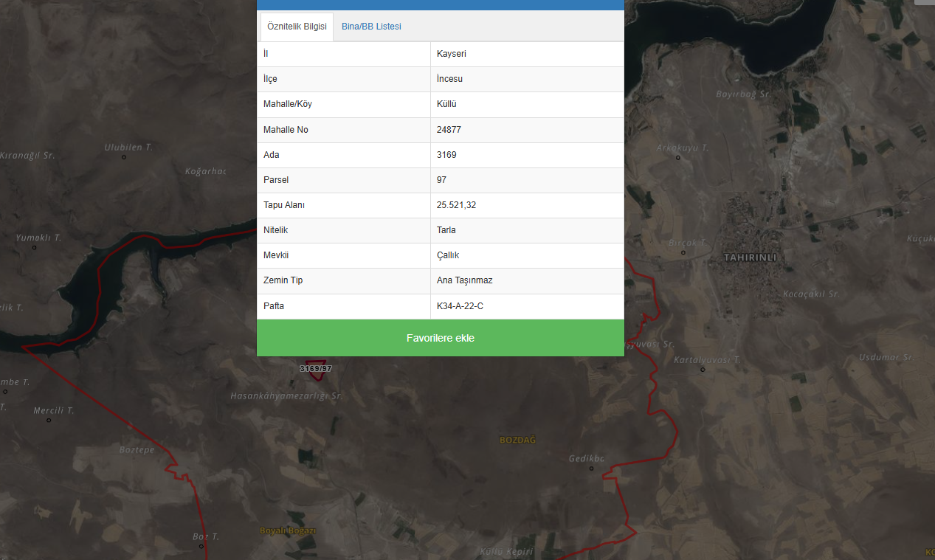
Task: Click the Birçok T. point marker
Action: (x=683, y=252)
